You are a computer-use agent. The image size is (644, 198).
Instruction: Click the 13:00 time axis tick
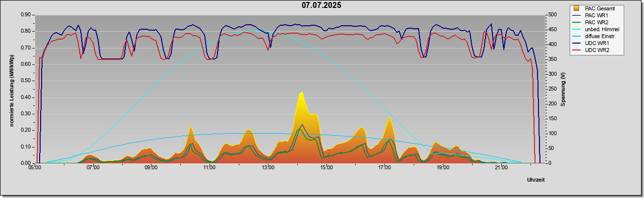click(x=268, y=168)
